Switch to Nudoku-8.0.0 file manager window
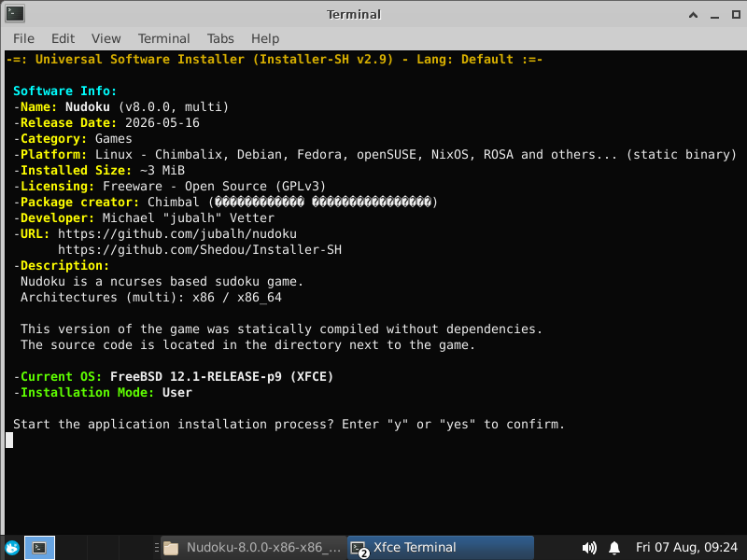The width and height of the screenshot is (747, 560). click(x=252, y=548)
